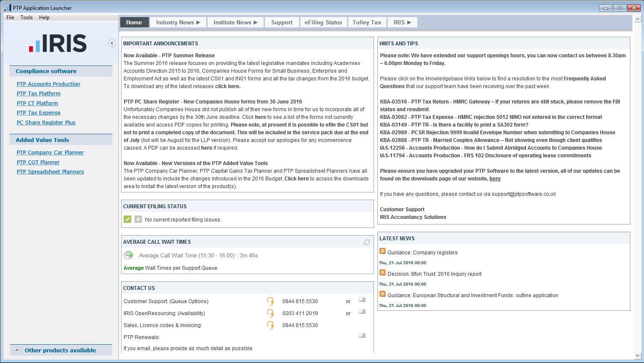The height and width of the screenshot is (363, 644).
Task: Click the vertical scrollbar up arrow
Action: [x=638, y=18]
